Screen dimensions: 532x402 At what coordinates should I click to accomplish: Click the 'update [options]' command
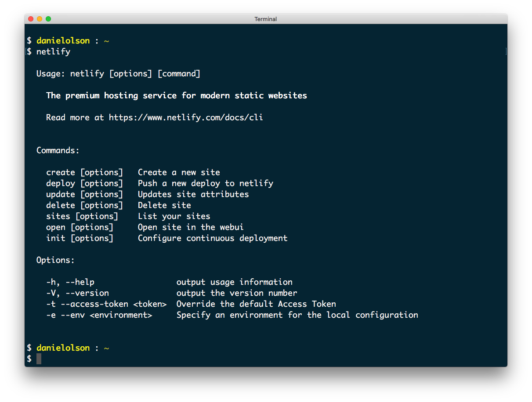click(85, 194)
